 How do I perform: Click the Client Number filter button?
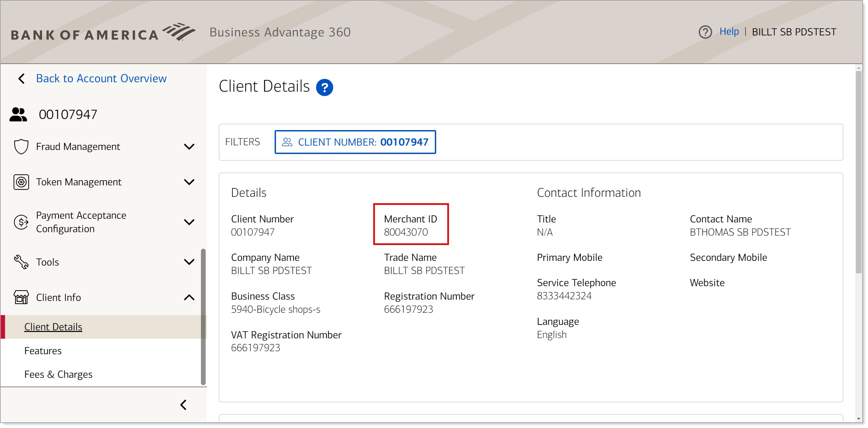click(x=356, y=142)
